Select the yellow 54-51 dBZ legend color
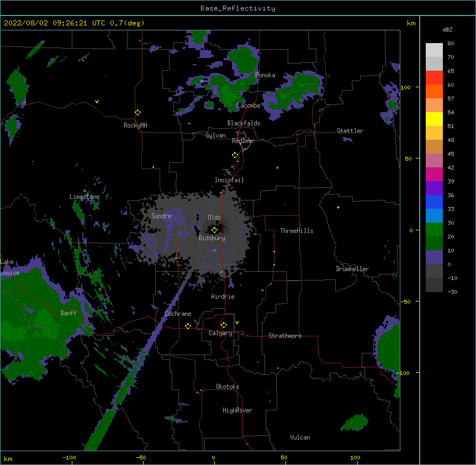Screen dimensions: 476x465 434,119
